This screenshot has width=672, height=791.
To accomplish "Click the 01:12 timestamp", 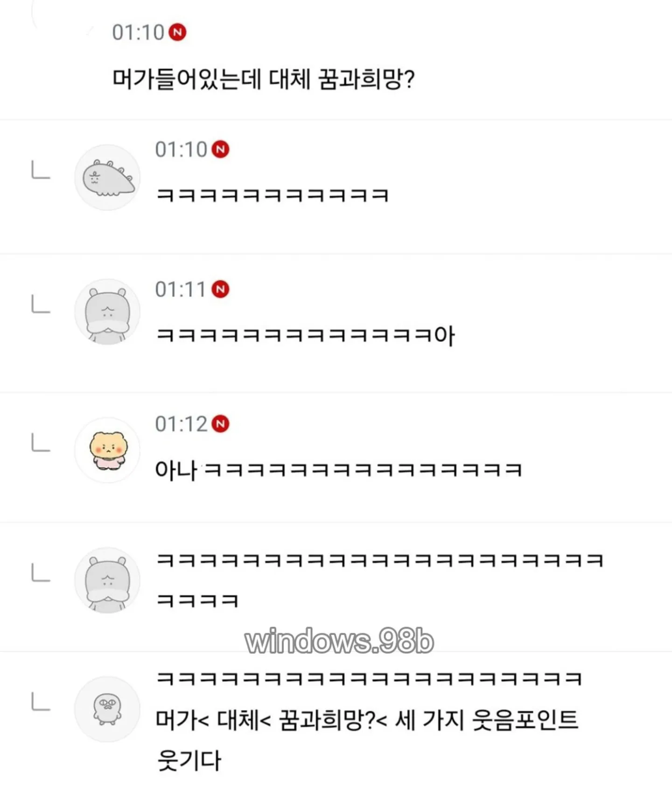I will [x=181, y=424].
